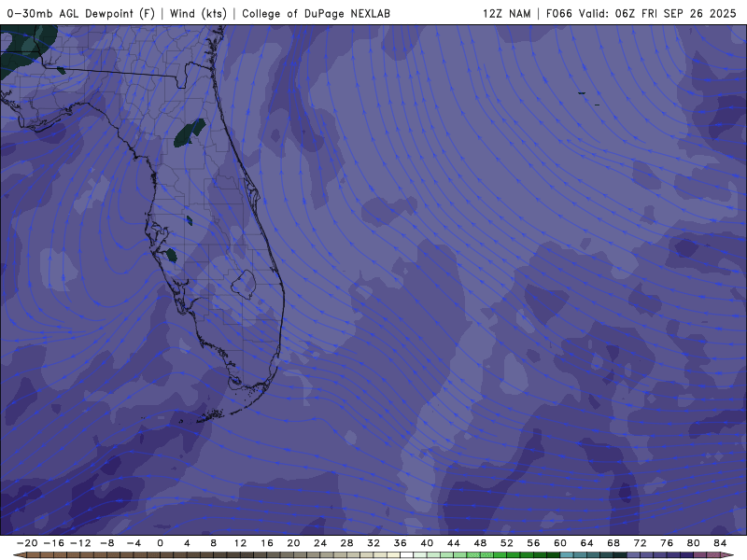The image size is (747, 560).
Task: Click the -4 value on the color scale
Action: (134, 543)
